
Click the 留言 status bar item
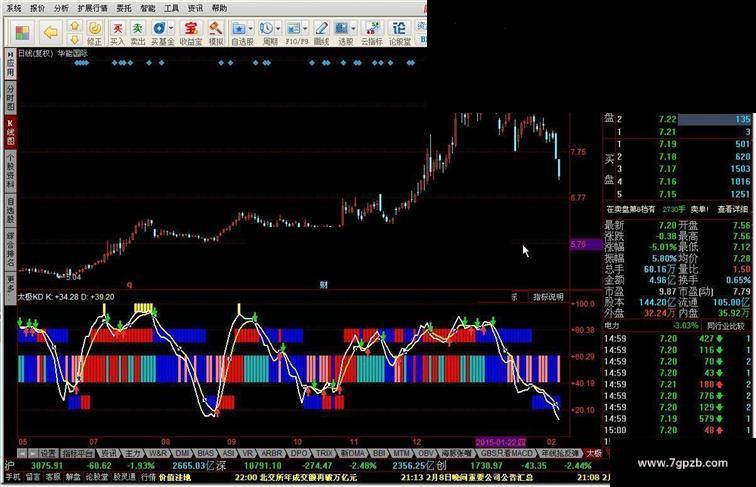click(x=33, y=477)
